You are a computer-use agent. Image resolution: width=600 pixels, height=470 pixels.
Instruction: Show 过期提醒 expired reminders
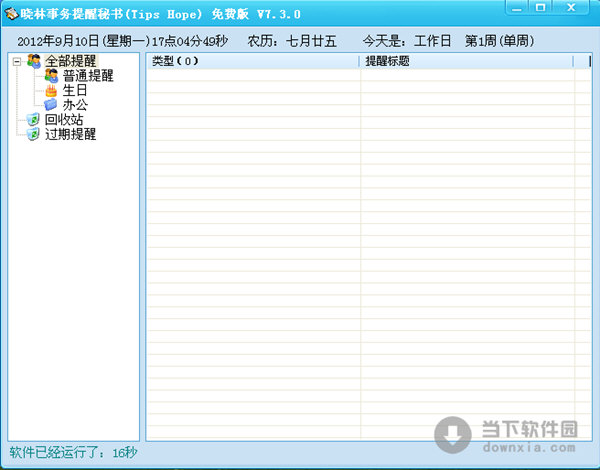tap(70, 134)
